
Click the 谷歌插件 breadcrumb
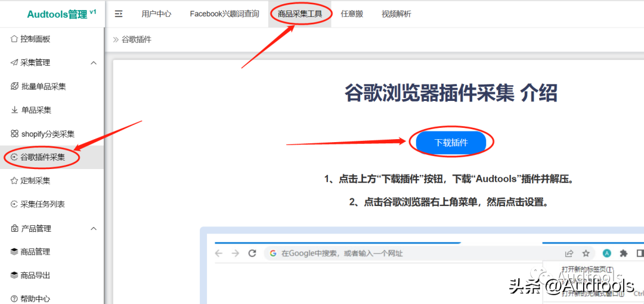pyautogui.click(x=137, y=40)
